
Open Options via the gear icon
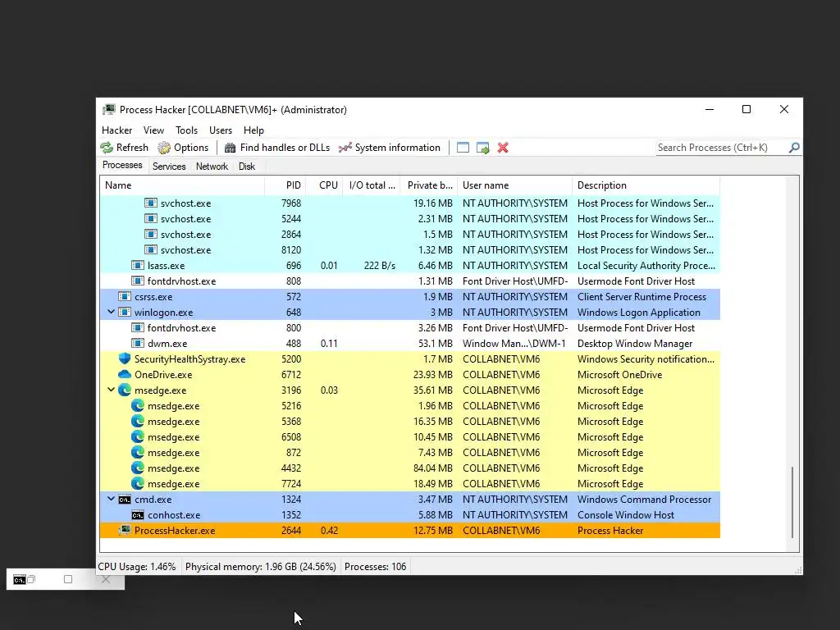click(x=164, y=148)
